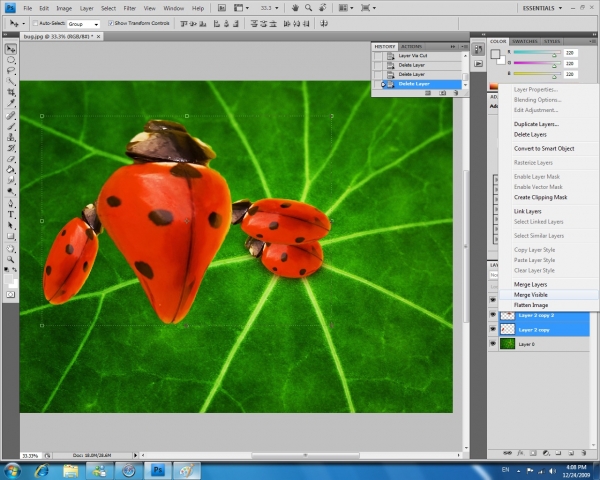600x480 pixels.
Task: Choose Merge Layers from context menu
Action: coord(549,284)
